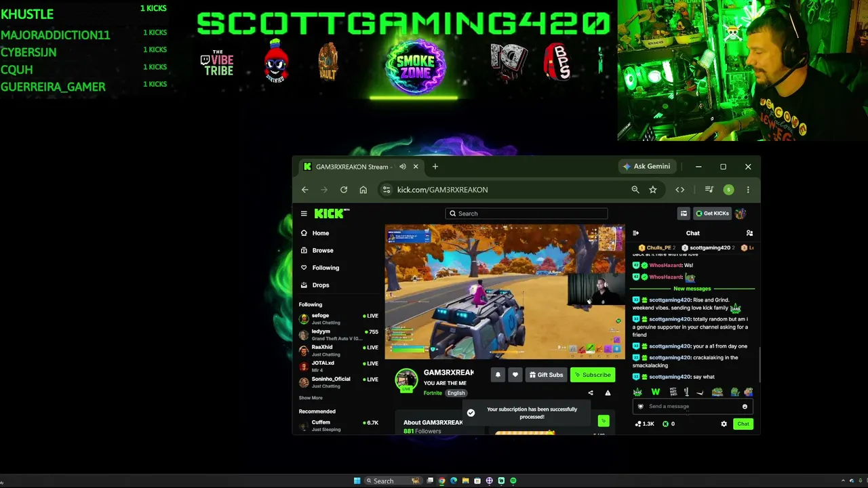Open channel points showing 1.3K
Screen dimensions: 868x488
click(x=644, y=424)
